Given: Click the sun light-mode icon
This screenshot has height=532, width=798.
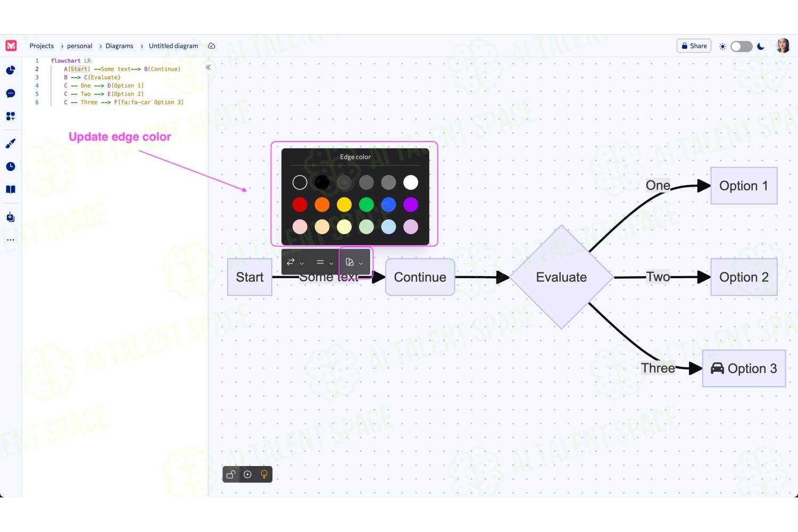Looking at the screenshot, I should [x=722, y=46].
